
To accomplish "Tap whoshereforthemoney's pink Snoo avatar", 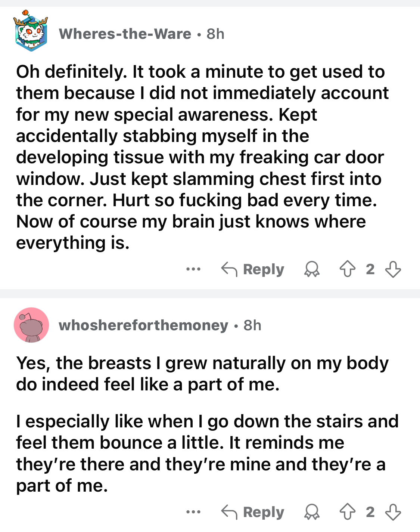I will 31,325.
